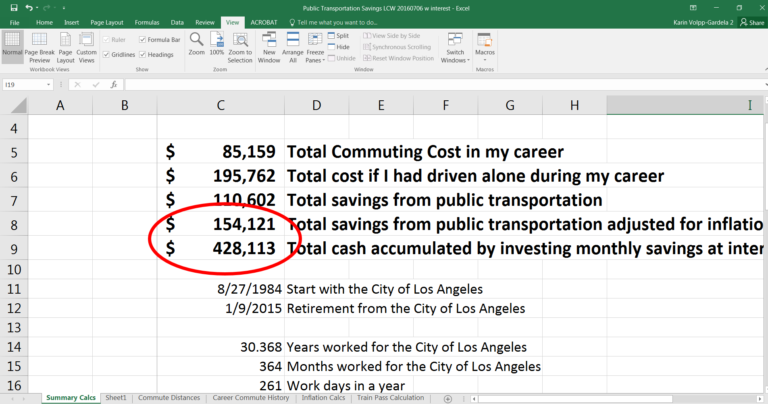The height and width of the screenshot is (404, 768).
Task: Click the insert function fx icon
Action: click(114, 85)
